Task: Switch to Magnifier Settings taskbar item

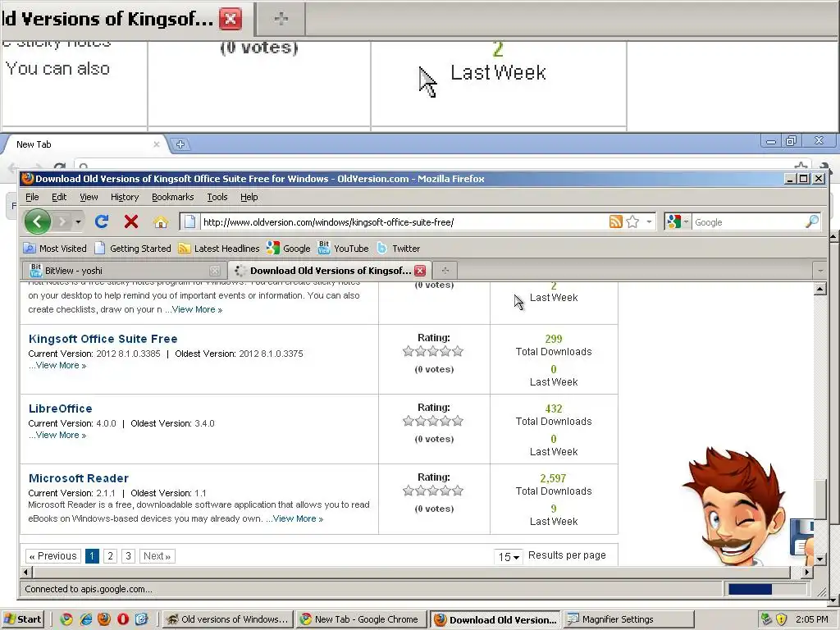Action: pyautogui.click(x=629, y=619)
